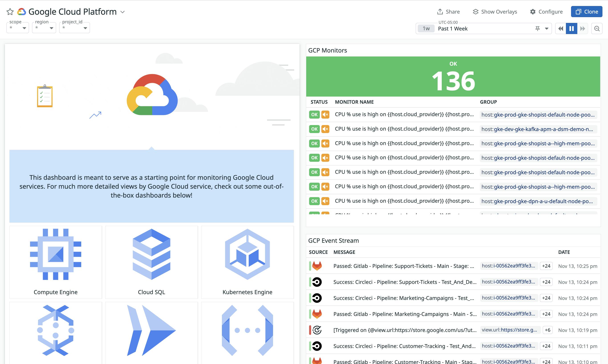Zoom out the time range
The image size is (608, 364).
[x=597, y=28]
